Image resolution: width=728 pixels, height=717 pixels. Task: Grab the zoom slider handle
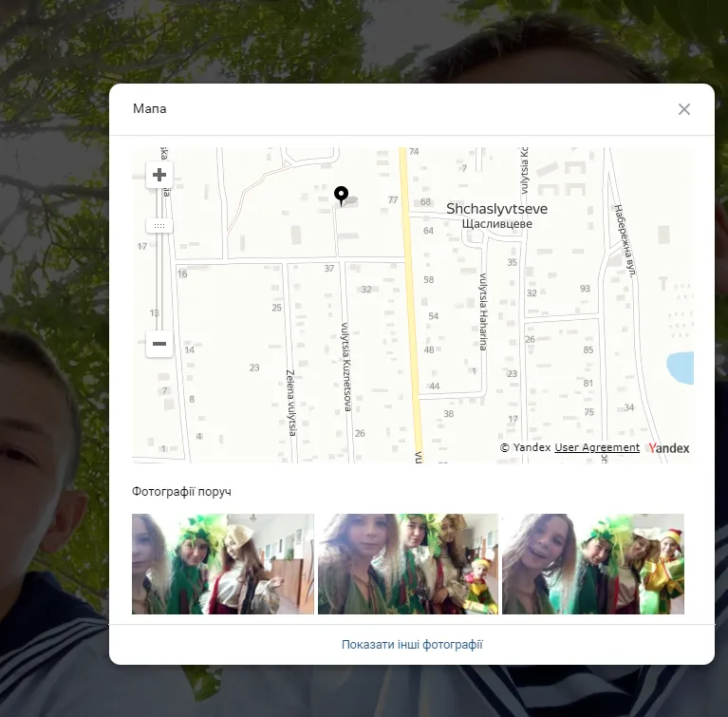pyautogui.click(x=159, y=226)
